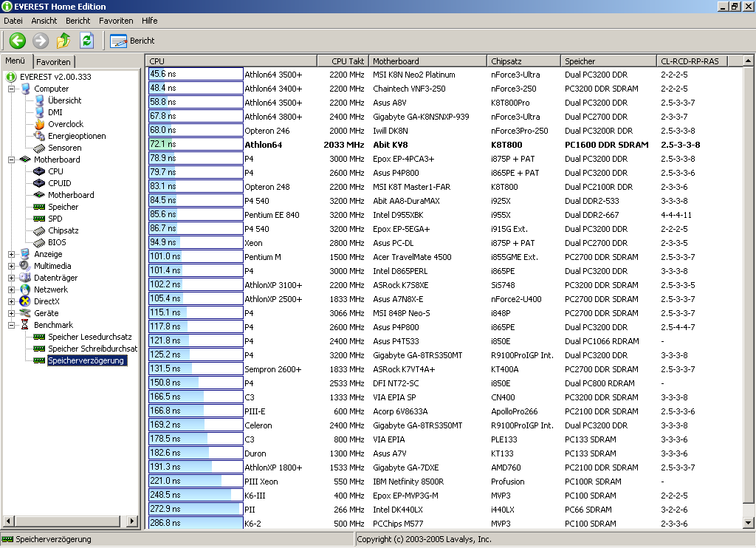Select the 286.8 ns K6-2 latency bar

pyautogui.click(x=196, y=523)
